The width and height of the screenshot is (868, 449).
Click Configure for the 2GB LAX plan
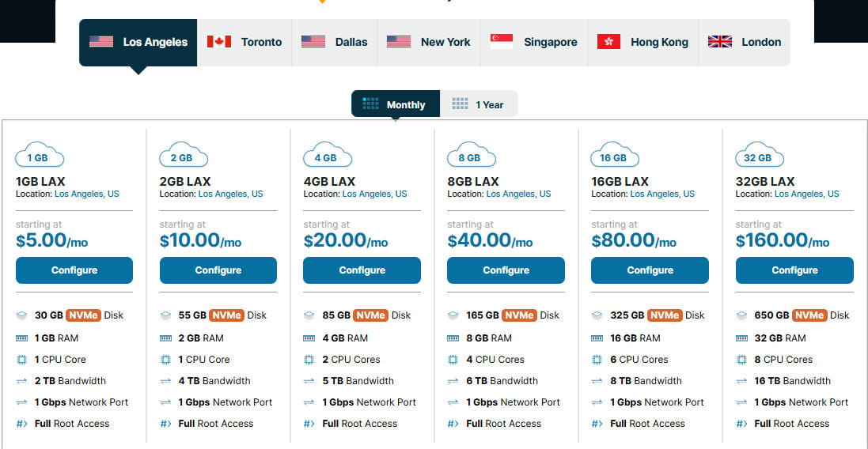pyautogui.click(x=218, y=270)
